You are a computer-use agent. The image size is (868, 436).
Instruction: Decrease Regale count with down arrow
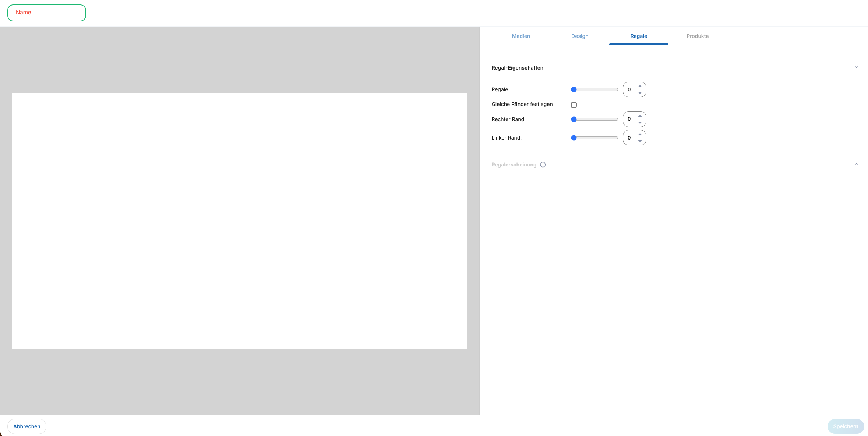[x=640, y=93]
